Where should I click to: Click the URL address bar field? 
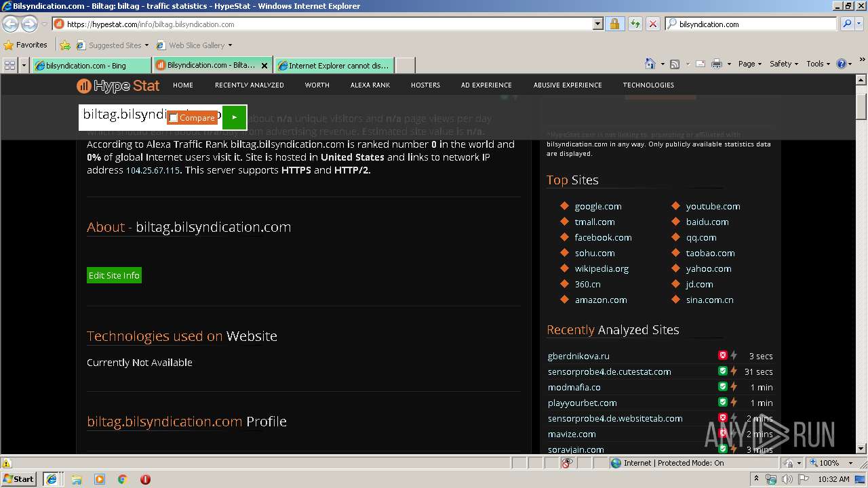click(x=327, y=24)
